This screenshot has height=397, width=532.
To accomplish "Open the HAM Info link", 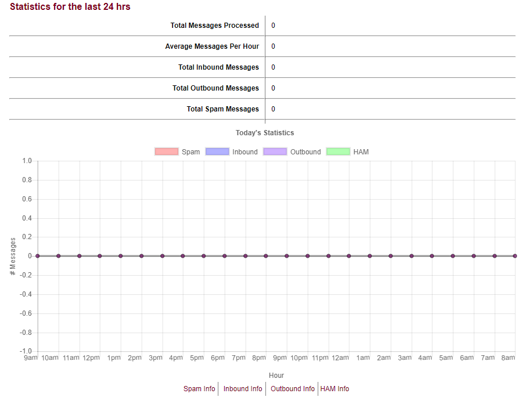I will coord(335,389).
